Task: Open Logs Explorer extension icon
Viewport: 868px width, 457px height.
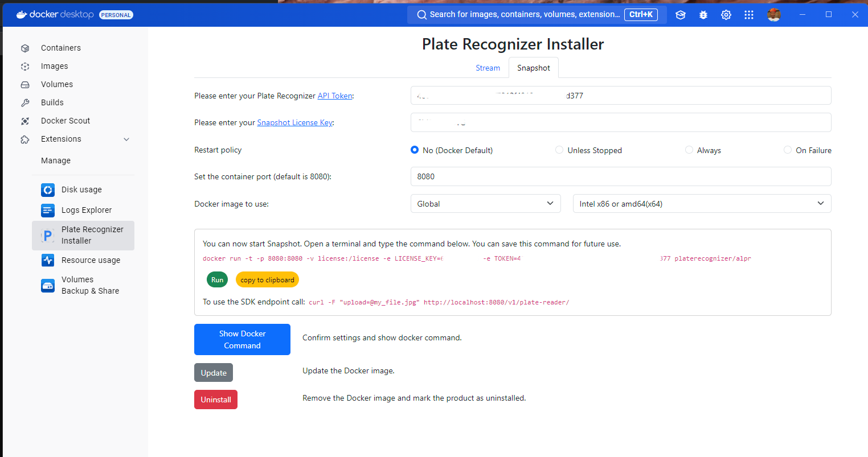Action: pyautogui.click(x=48, y=210)
